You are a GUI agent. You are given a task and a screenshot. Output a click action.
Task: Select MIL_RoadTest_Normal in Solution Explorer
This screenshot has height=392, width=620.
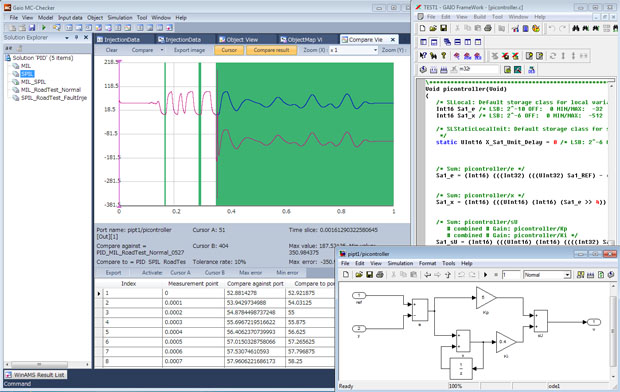click(51, 90)
